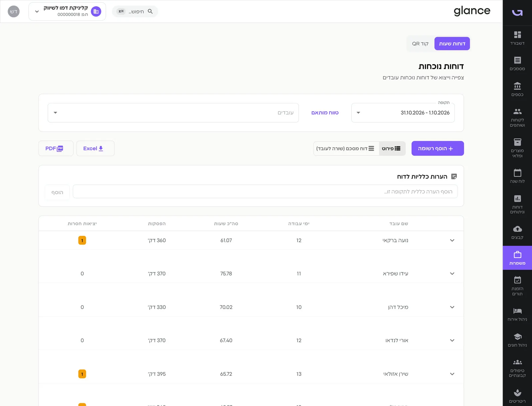Viewport: 532px width, 406px height.
Task: Open ניהול אירוח hospitality icon
Action: click(x=517, y=314)
